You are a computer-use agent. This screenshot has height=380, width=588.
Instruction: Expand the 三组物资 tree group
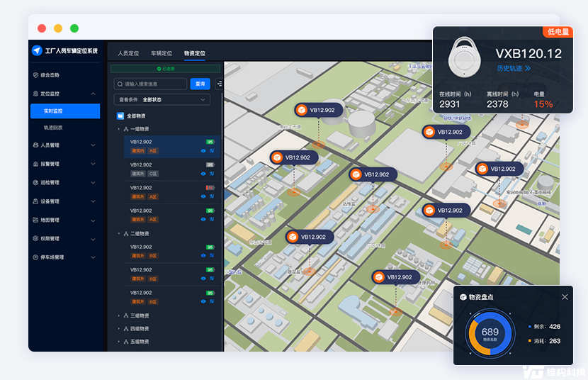[x=118, y=315]
